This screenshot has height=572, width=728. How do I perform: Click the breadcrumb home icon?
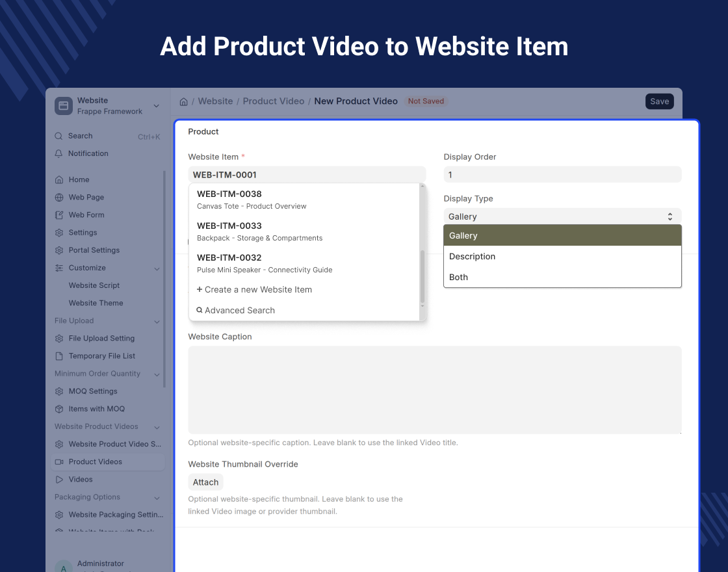tap(184, 101)
